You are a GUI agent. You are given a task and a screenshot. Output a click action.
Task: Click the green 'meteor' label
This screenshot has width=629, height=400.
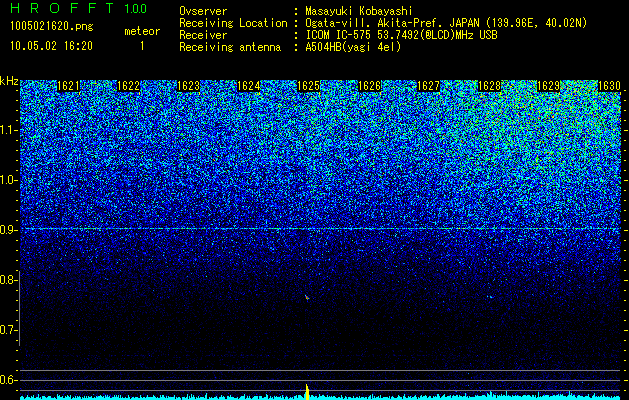coord(142,31)
